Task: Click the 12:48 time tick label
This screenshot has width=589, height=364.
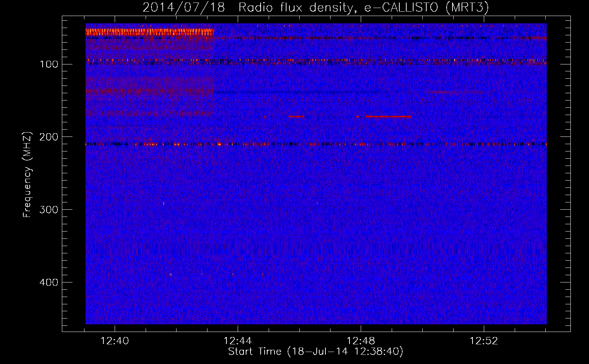Action: coord(361,341)
